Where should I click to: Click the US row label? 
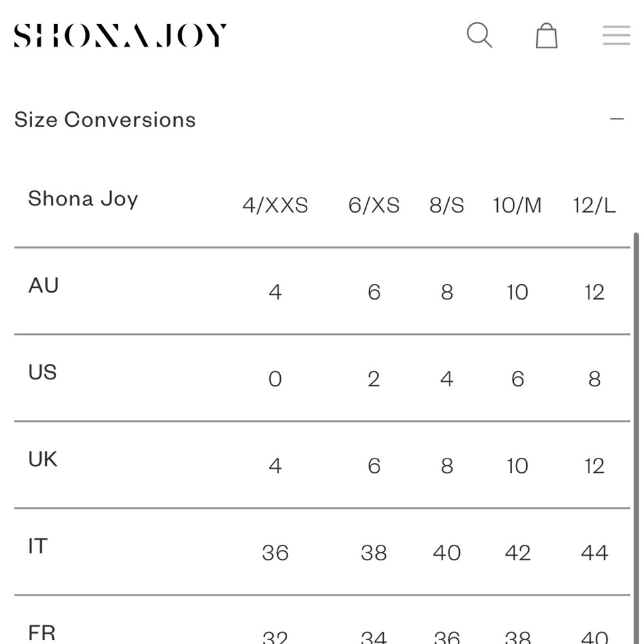[x=43, y=372]
